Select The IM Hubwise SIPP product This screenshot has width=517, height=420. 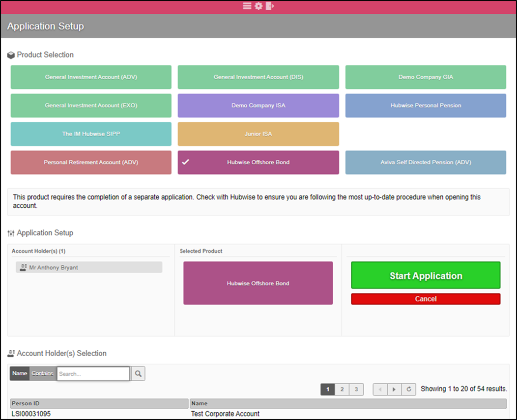point(91,134)
